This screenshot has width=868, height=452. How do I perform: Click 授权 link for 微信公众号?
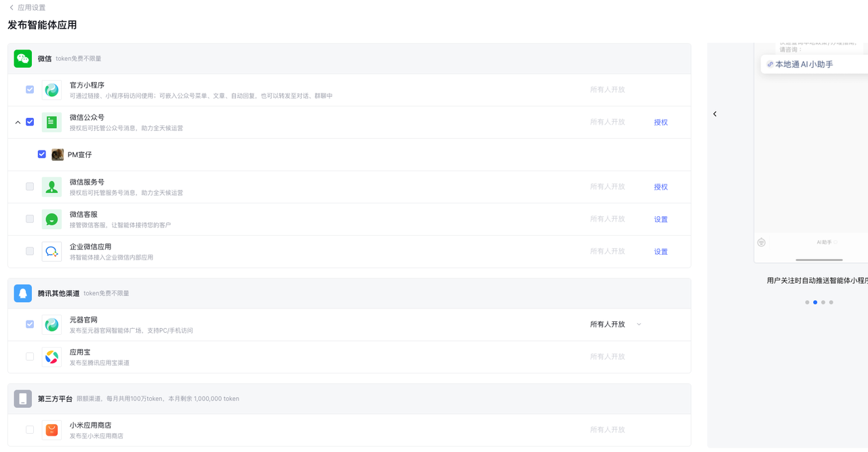[x=660, y=123]
